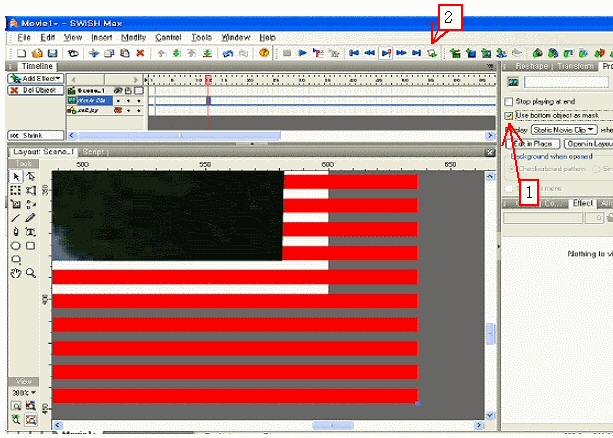Check the Stop playing at end checkbox
The width and height of the screenshot is (613, 438).
click(x=509, y=102)
